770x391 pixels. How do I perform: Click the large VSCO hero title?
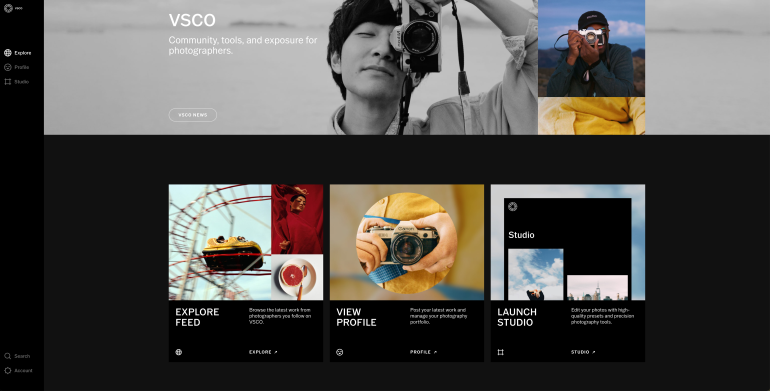[192, 21]
